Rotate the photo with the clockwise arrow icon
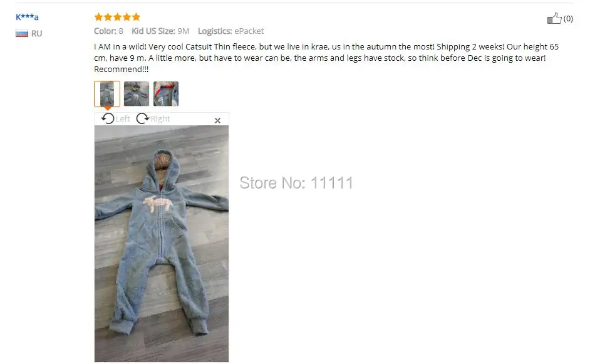 142,118
